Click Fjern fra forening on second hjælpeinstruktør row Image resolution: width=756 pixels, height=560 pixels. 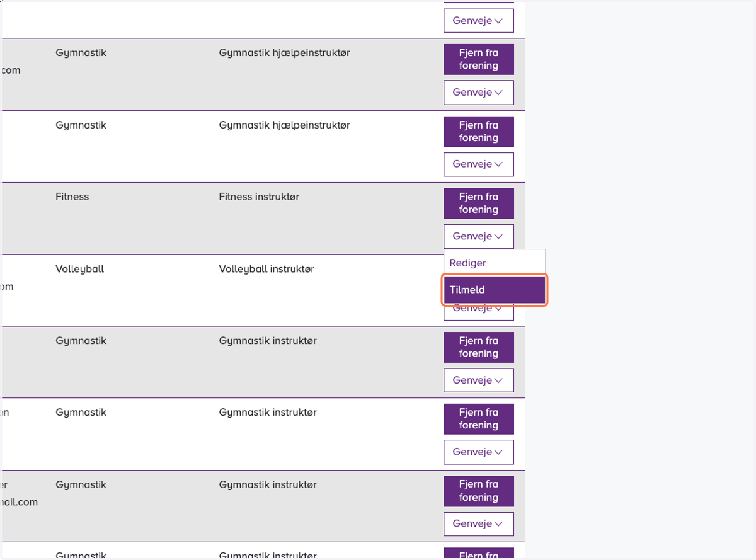coord(479,132)
